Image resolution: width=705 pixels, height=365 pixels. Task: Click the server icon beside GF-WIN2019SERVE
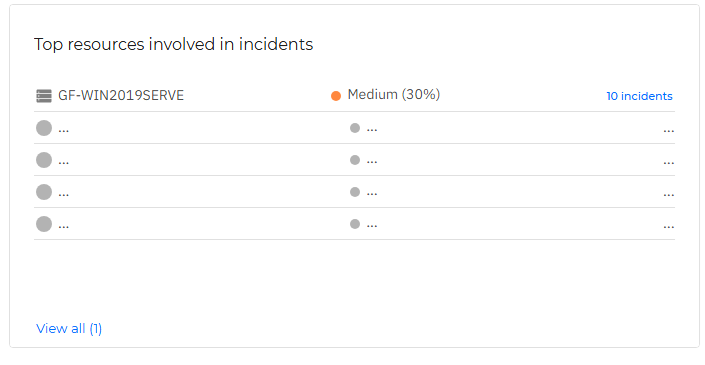coord(44,96)
